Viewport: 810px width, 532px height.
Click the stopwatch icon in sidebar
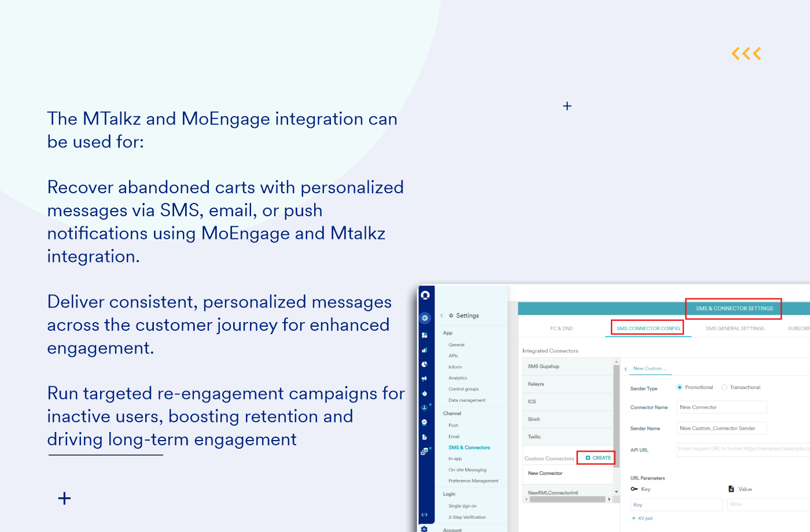click(425, 393)
